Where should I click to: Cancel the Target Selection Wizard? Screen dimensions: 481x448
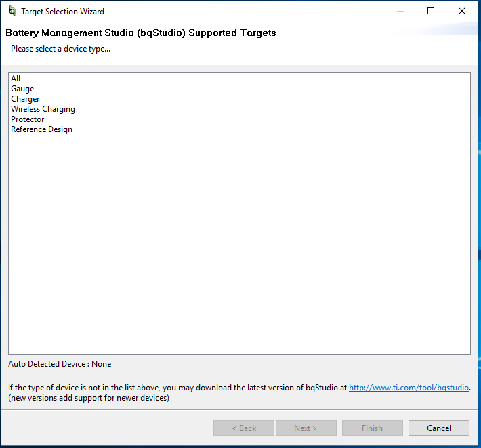[439, 428]
